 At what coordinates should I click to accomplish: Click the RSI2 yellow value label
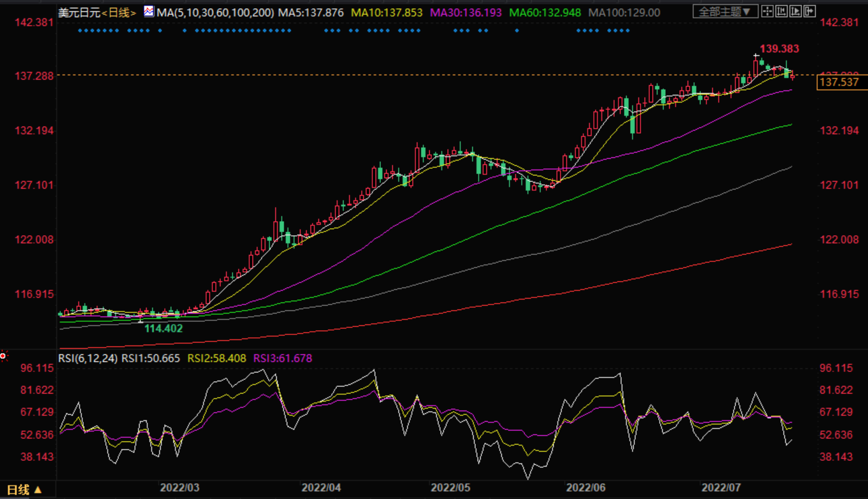tap(216, 358)
